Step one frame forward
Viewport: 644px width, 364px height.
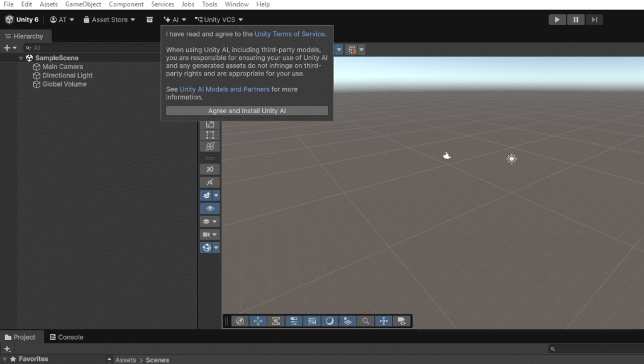[594, 19]
